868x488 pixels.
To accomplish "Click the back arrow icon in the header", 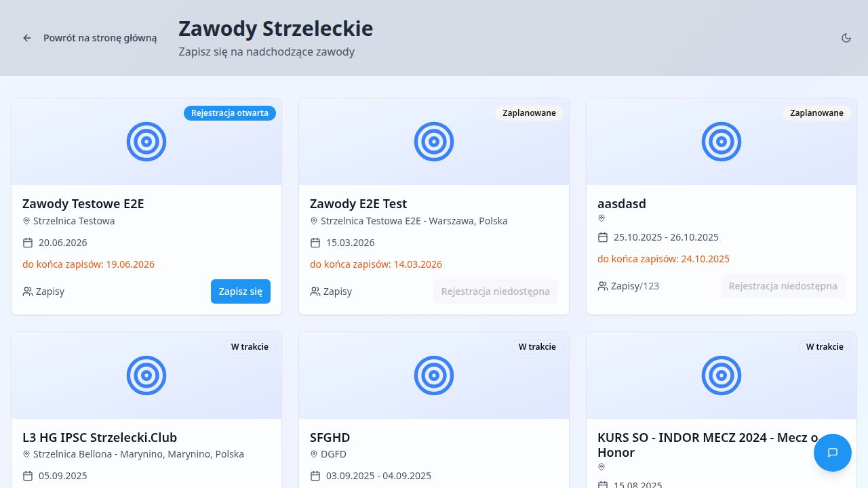I will click(27, 38).
